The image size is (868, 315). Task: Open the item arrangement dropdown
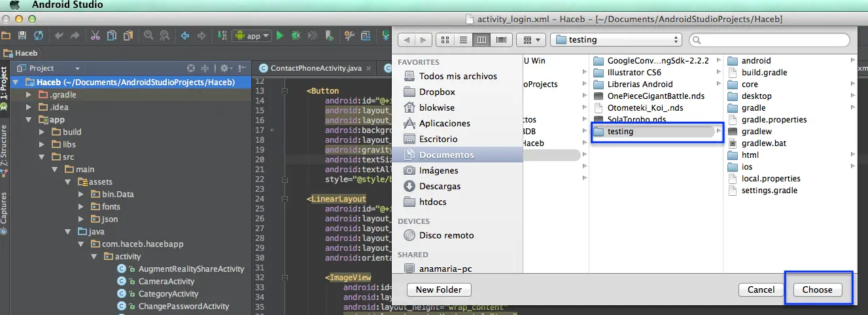pyautogui.click(x=530, y=40)
